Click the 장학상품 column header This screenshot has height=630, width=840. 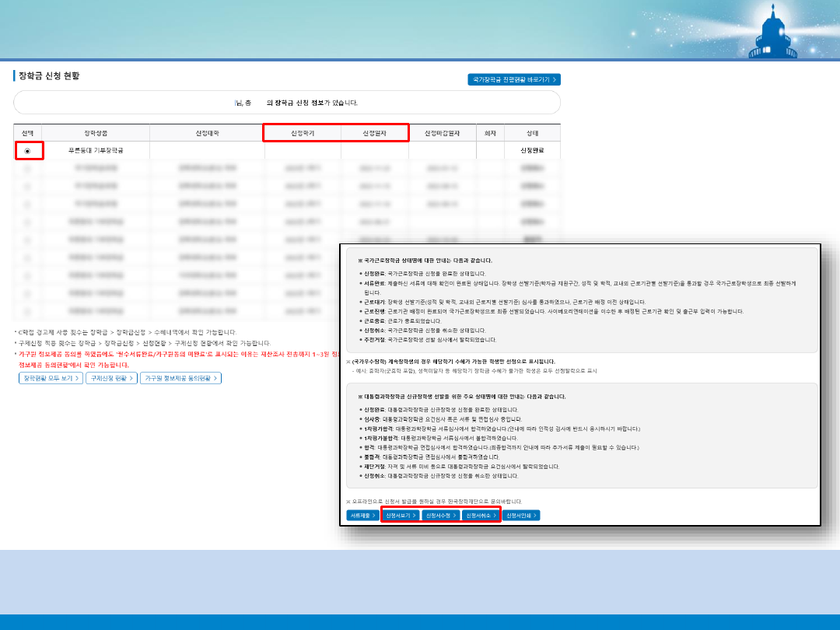click(x=96, y=133)
